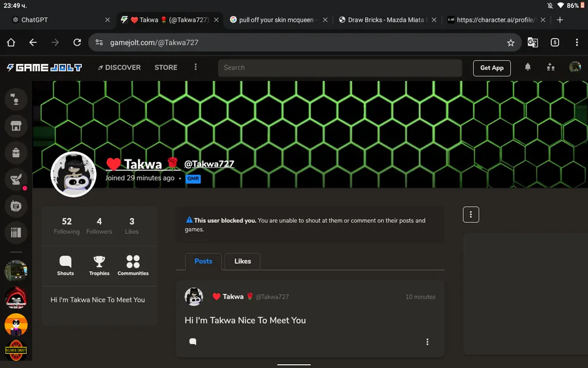The width and height of the screenshot is (588, 368).
Task: View the 52 Following list
Action: (x=67, y=226)
